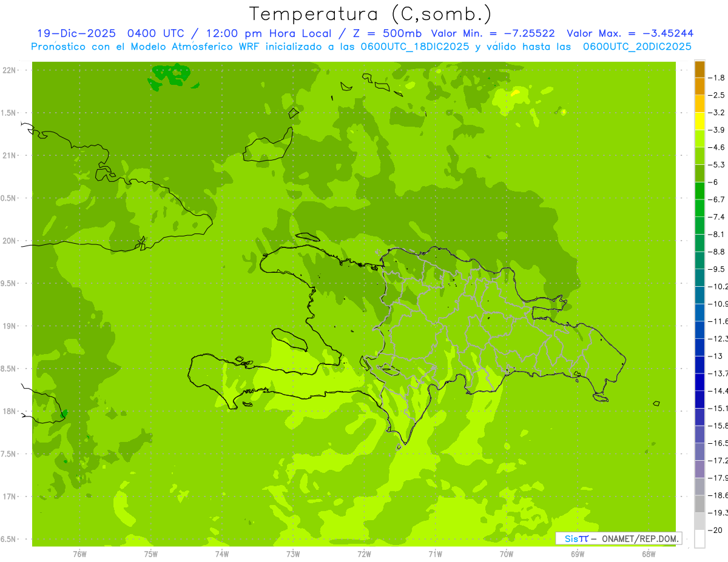Click the -6.7 value on color scale

716,199
